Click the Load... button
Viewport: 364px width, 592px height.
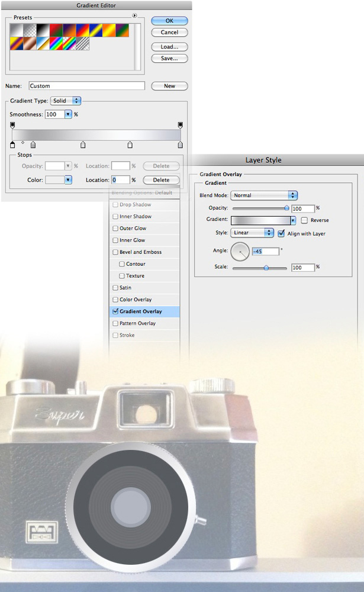169,47
